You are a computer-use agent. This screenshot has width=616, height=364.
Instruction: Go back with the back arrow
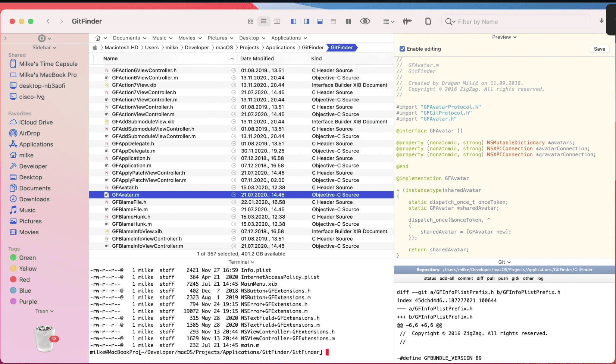point(48,21)
